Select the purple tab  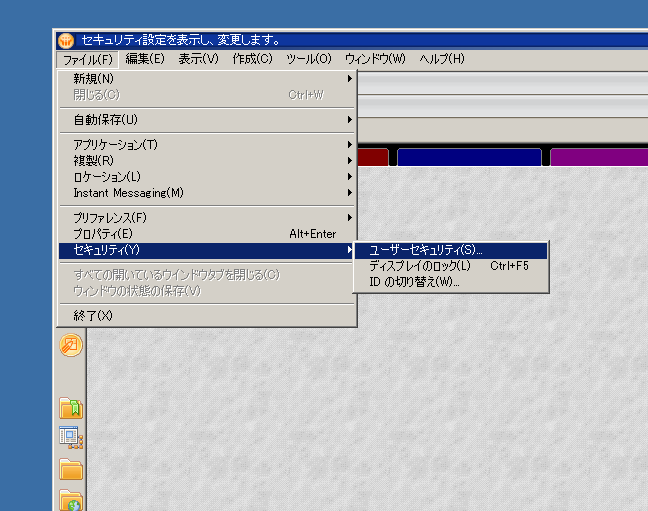599,158
